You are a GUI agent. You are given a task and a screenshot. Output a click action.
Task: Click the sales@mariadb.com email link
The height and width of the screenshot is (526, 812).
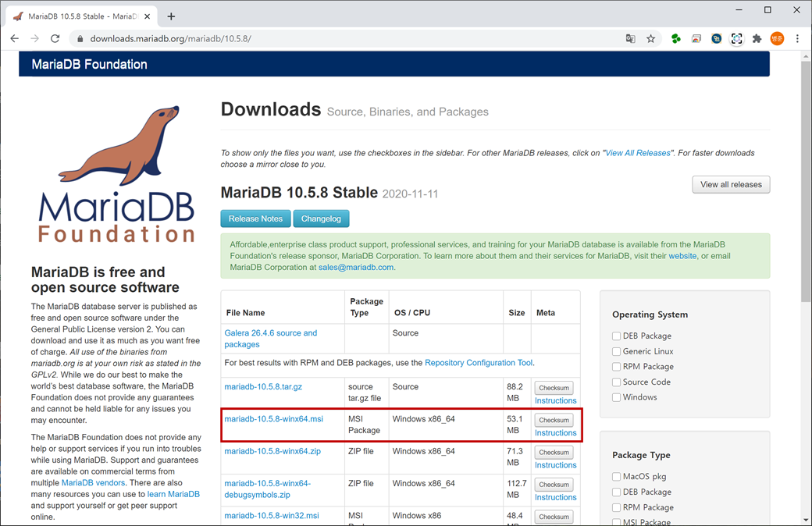click(356, 267)
